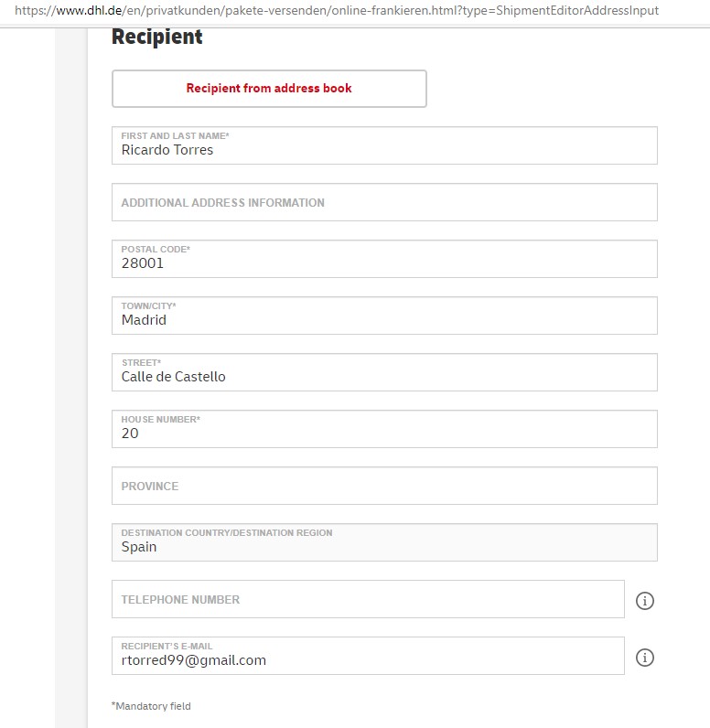Click the empty Province field
Image resolution: width=710 pixels, height=728 pixels.
point(384,485)
